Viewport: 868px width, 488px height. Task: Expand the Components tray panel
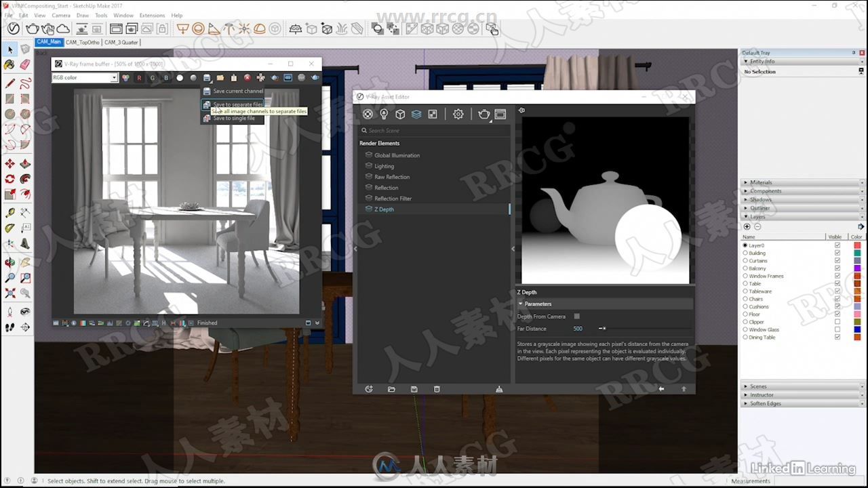[x=802, y=191]
